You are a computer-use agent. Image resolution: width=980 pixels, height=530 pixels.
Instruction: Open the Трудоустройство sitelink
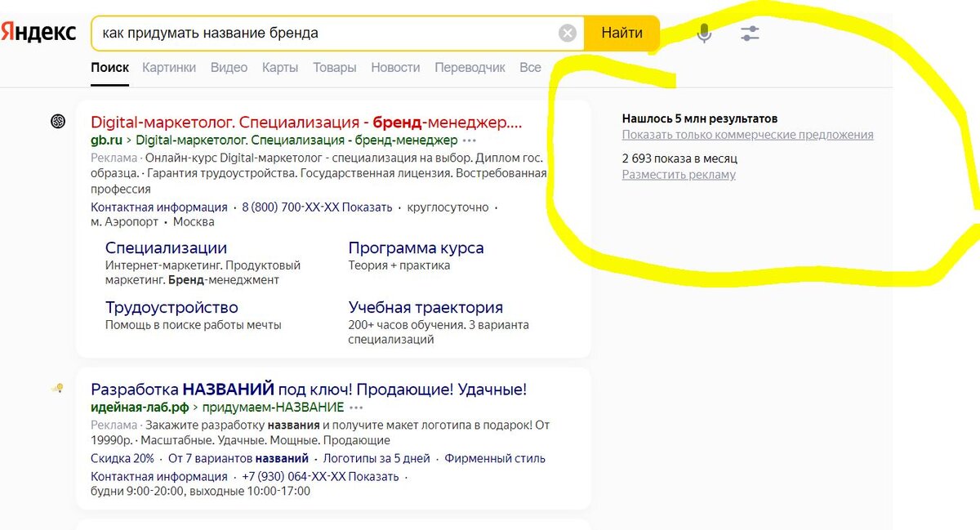coord(171,308)
